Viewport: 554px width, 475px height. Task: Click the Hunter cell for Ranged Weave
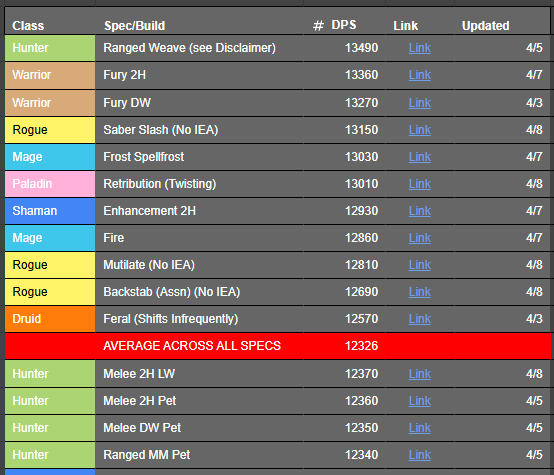coord(50,48)
